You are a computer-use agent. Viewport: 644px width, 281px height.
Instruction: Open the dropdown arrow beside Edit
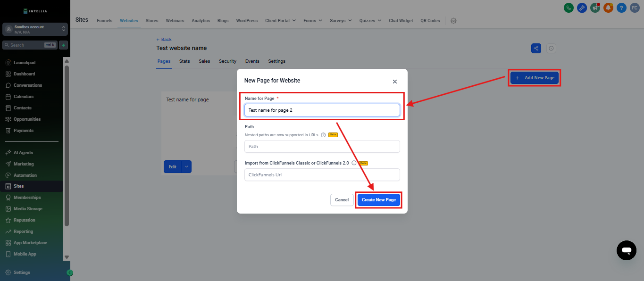pos(186,167)
